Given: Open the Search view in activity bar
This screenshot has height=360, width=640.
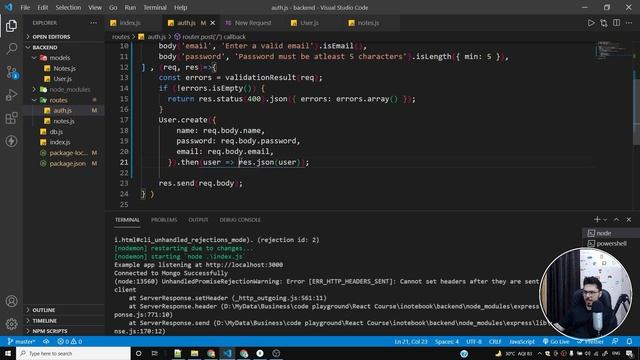Looking at the screenshot, I should pos(11,49).
